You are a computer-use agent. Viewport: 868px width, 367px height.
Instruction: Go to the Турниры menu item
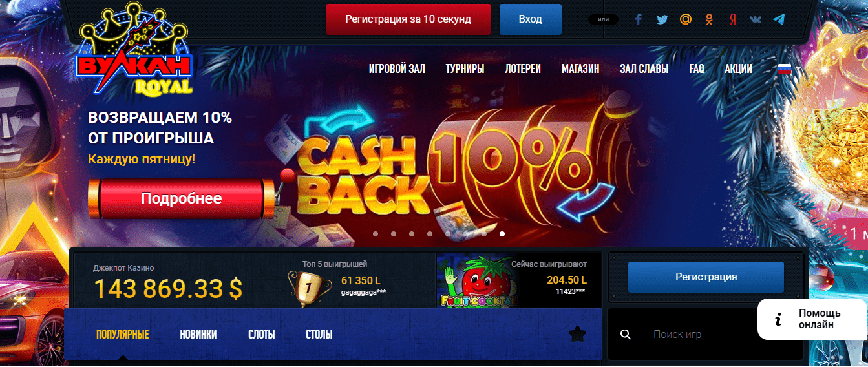pyautogui.click(x=465, y=68)
